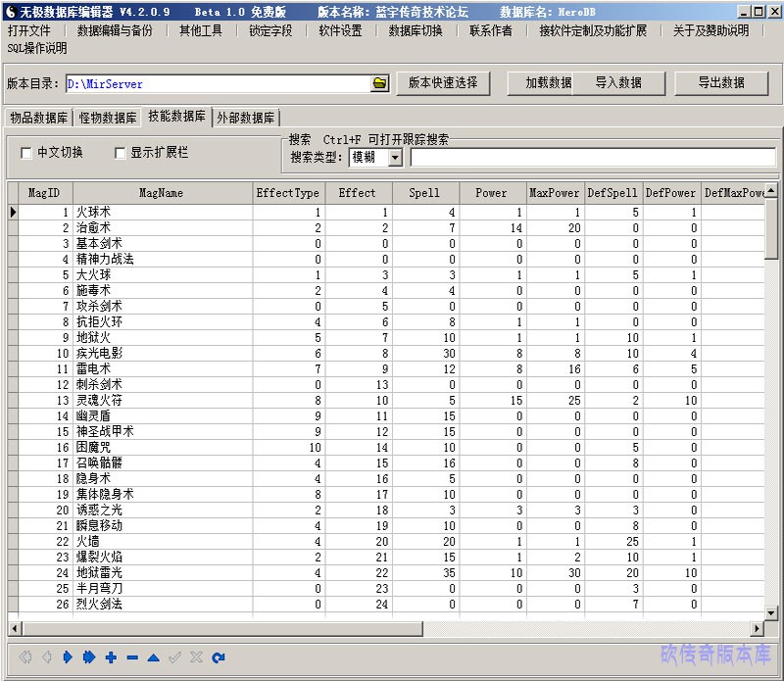Image resolution: width=784 pixels, height=681 pixels.
Task: Click the app icon in the title bar
Action: 10,12
